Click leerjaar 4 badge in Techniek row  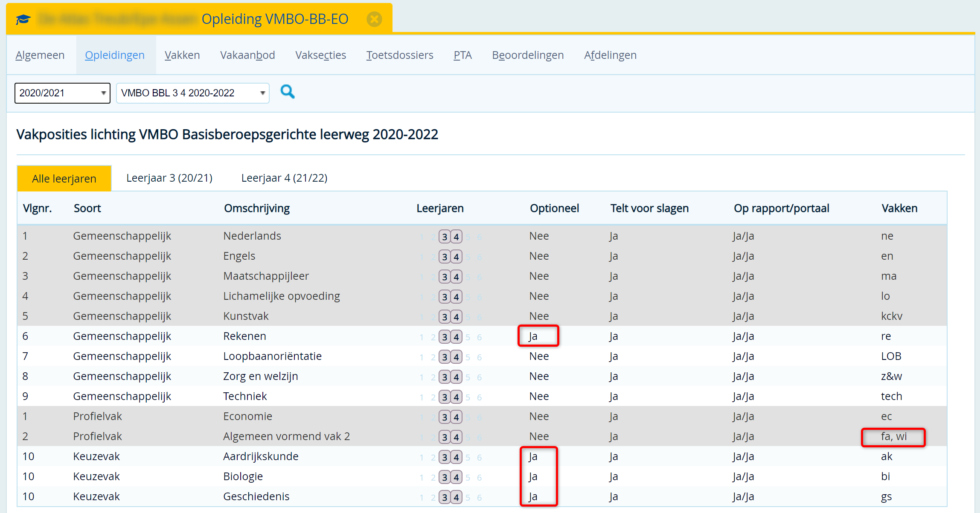457,397
